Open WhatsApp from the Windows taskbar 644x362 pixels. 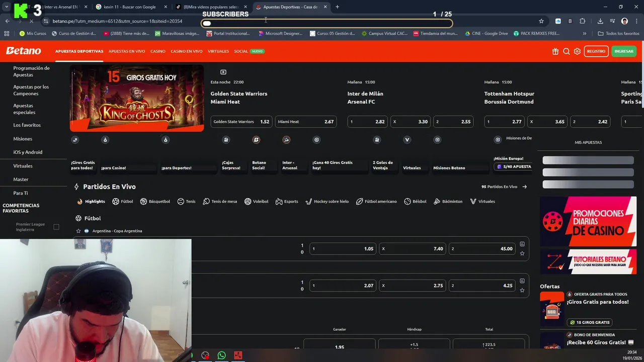coord(222,355)
